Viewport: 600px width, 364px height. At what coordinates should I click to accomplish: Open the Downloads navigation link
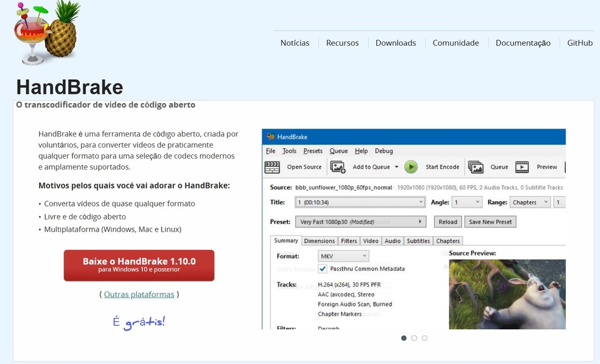pos(396,43)
